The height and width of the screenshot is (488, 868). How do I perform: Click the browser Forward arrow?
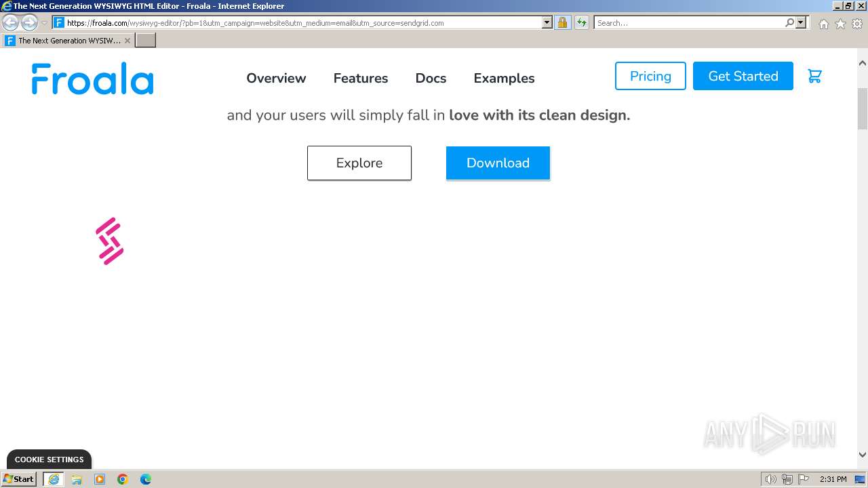tap(29, 23)
